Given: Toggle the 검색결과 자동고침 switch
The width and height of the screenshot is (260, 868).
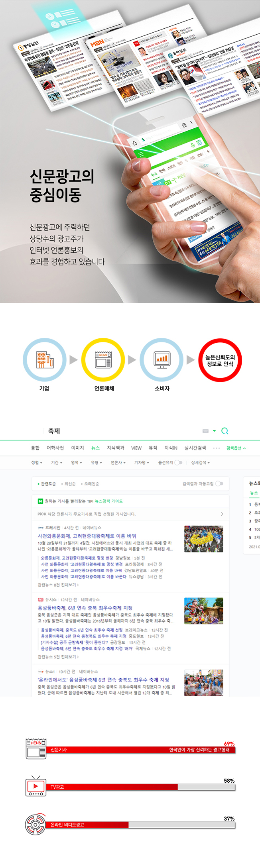Looking at the screenshot, I should 219,484.
